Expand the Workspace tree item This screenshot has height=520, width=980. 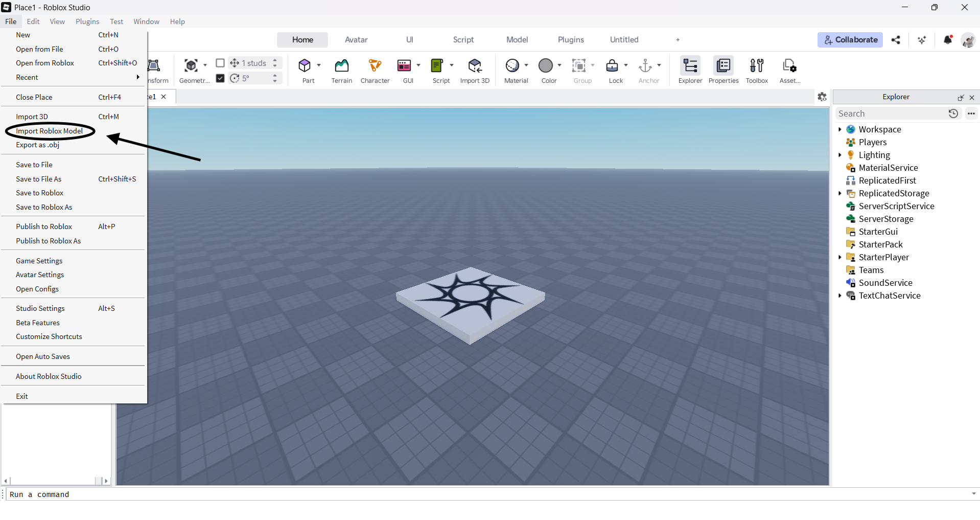[841, 129]
